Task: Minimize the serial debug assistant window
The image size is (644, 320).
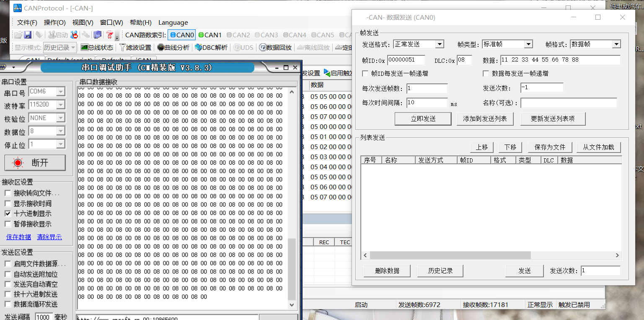Action: point(277,67)
